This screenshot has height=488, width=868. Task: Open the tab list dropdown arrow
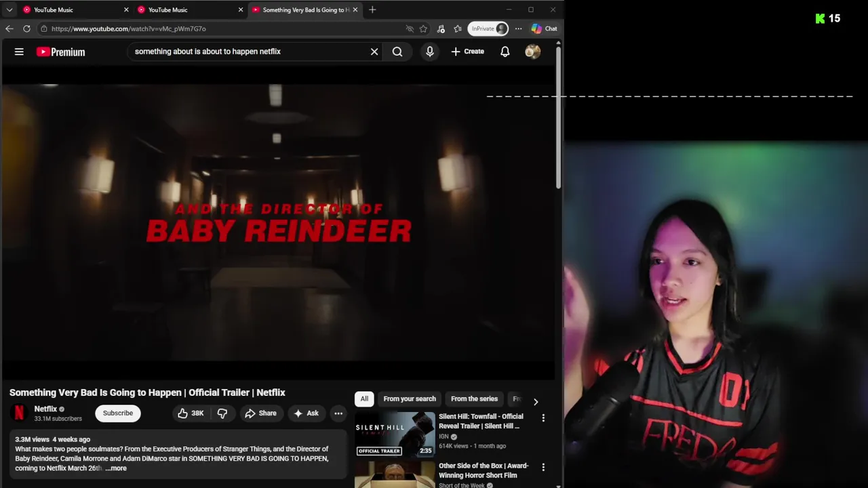point(9,9)
